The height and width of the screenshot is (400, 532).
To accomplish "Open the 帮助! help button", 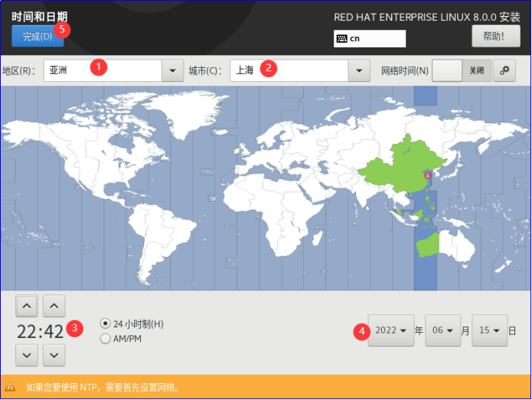I will [x=496, y=36].
